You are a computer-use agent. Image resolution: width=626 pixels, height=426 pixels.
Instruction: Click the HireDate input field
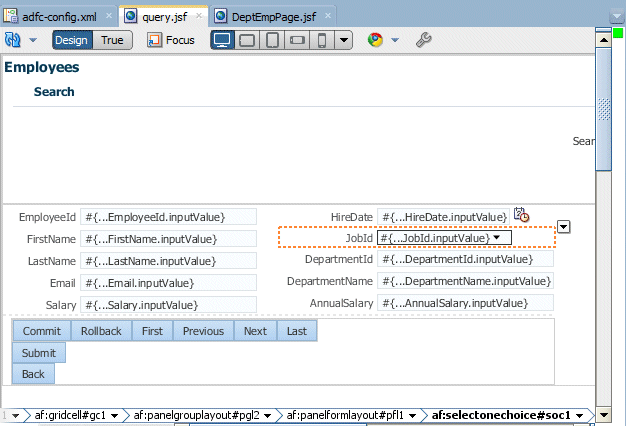[443, 217]
